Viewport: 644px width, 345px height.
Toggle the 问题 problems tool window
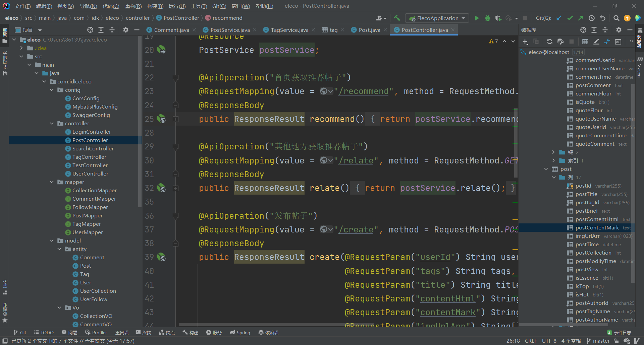69,332
